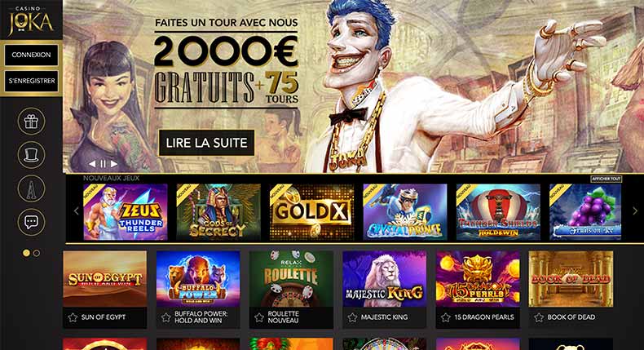Open live chat speech bubble icon

(x=31, y=222)
